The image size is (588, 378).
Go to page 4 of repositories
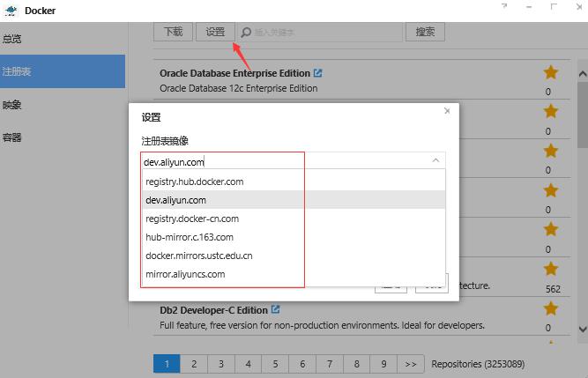(249, 364)
